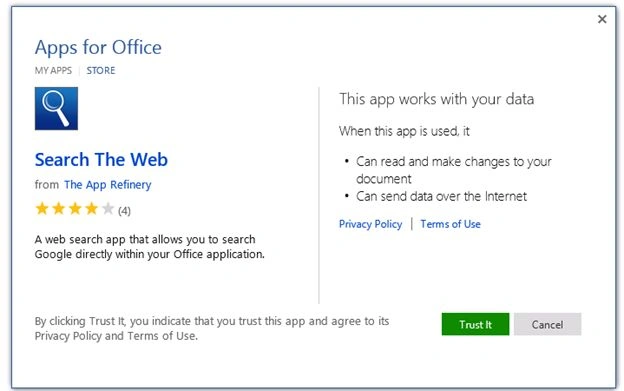
Task: Click the 'By clicking Trust It' disclaimer text
Action: click(212, 329)
